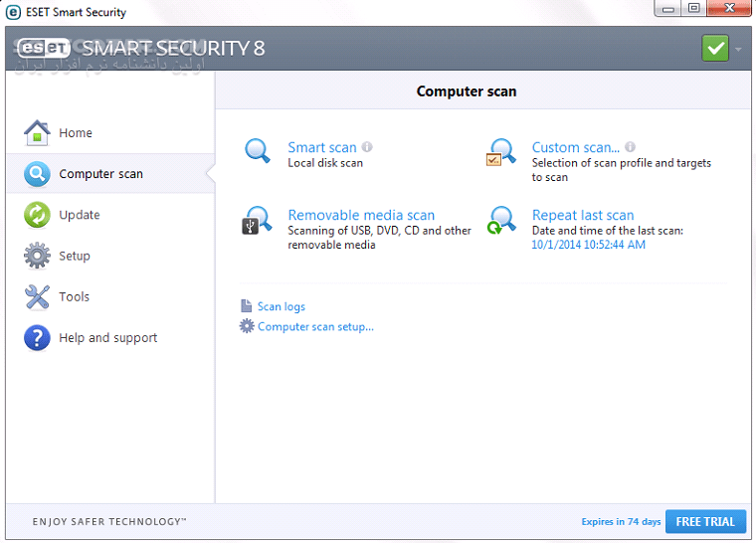Click 'Date and time of the last scan' text
Image resolution: width=756 pixels, height=543 pixels.
608,231
